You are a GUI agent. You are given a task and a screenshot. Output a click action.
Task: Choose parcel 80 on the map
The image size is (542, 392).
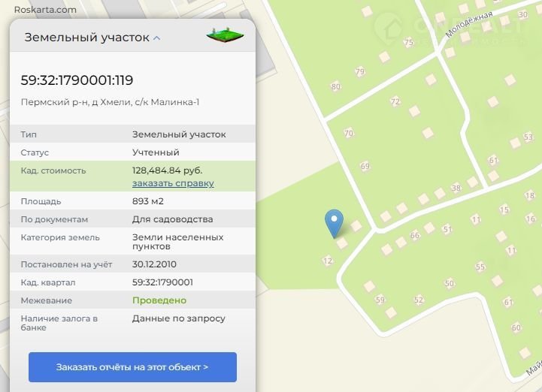click(x=335, y=86)
